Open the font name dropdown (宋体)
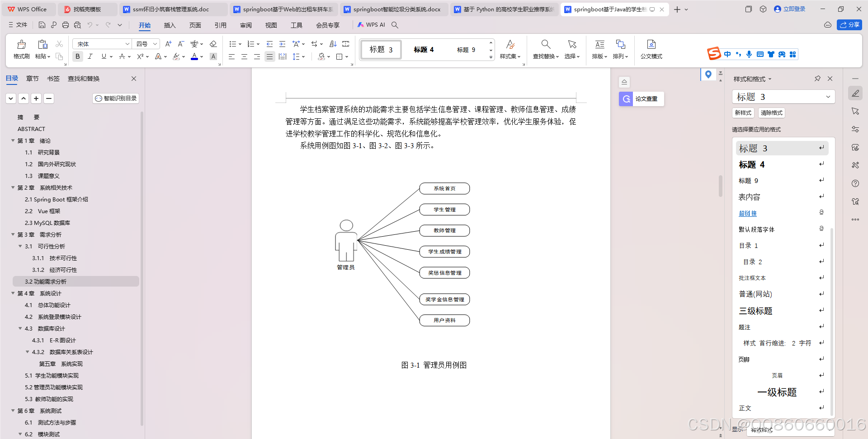 pos(127,44)
